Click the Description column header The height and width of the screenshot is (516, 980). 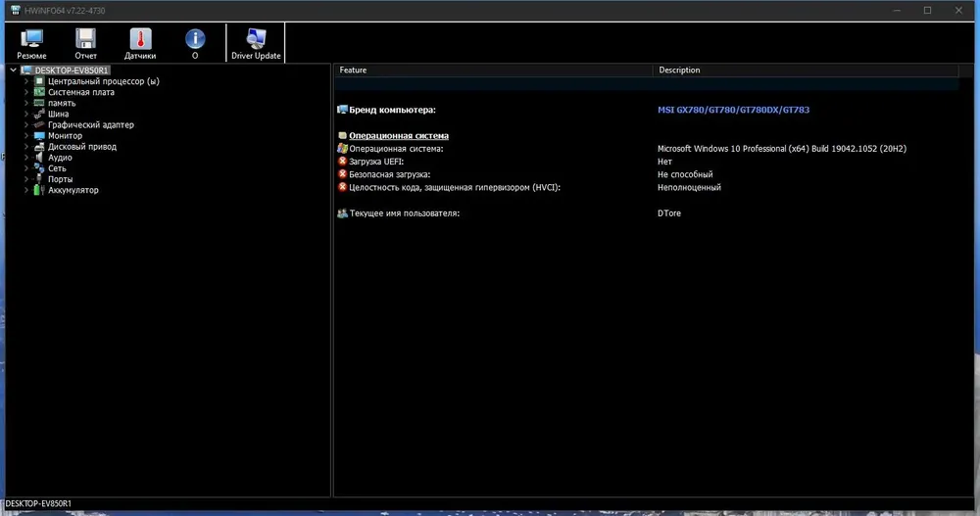point(806,70)
